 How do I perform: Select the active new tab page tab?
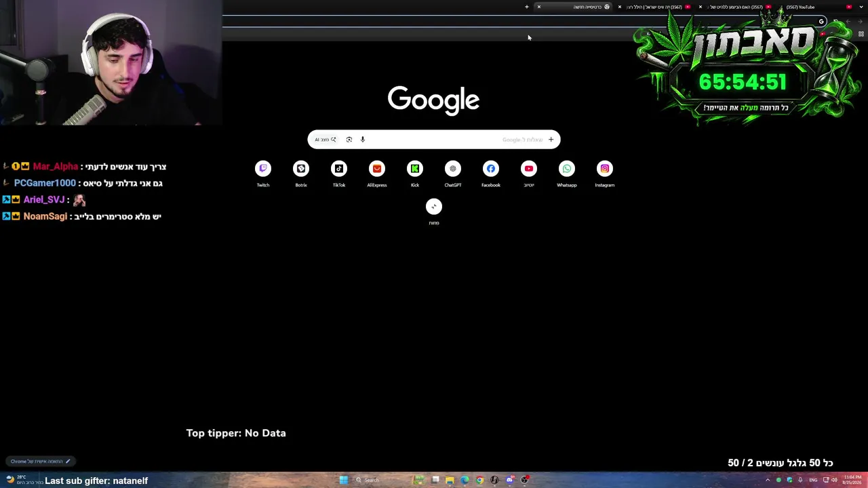tap(573, 7)
